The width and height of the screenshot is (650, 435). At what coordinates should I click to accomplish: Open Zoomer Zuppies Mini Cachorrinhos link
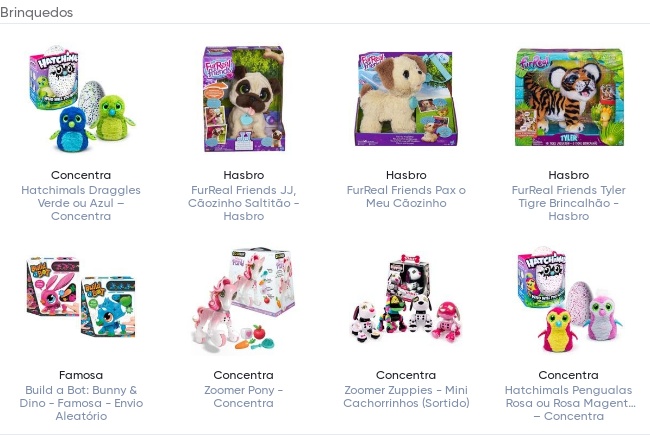(x=406, y=396)
